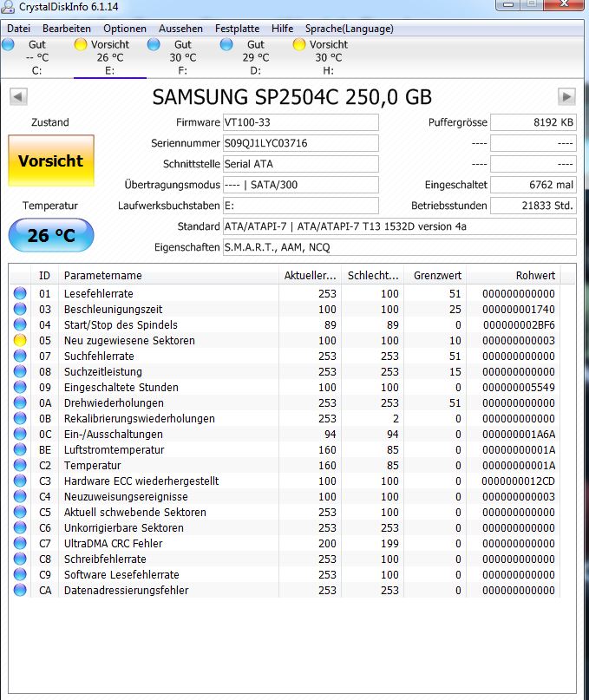The image size is (589, 700).
Task: Click the Laufwerksbuchstaben E: field
Action: click(x=300, y=206)
